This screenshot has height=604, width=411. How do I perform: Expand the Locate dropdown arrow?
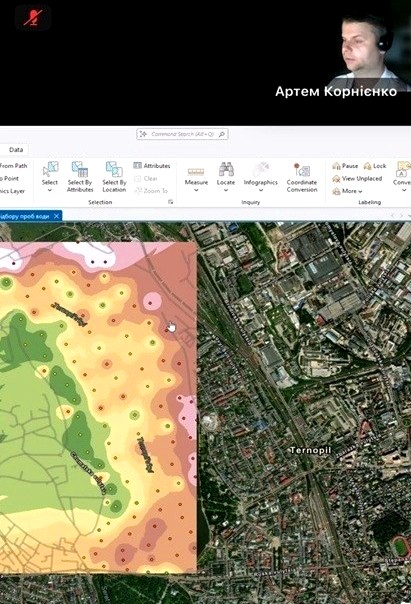[x=226, y=190]
